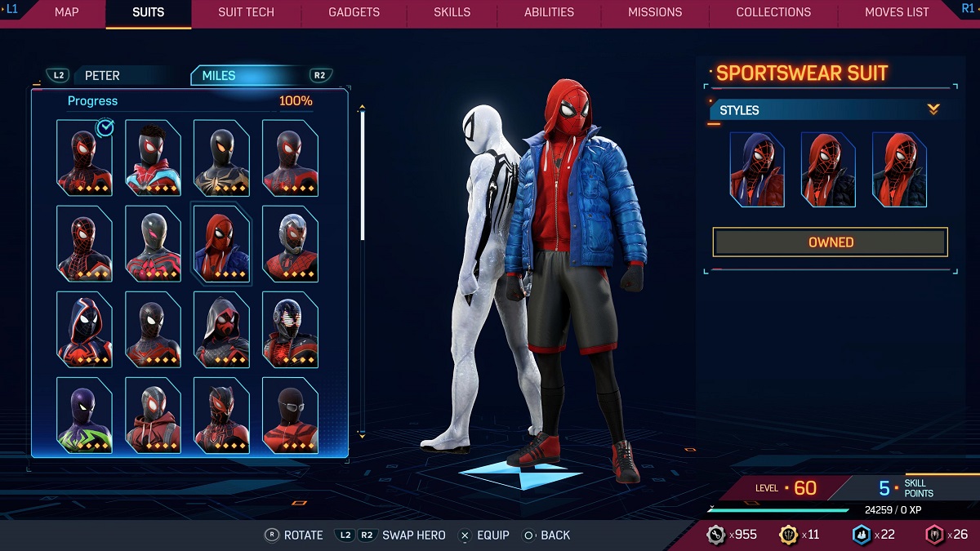980x551 pixels.
Task: Click the scroll down arrow of suit list
Action: tap(362, 436)
